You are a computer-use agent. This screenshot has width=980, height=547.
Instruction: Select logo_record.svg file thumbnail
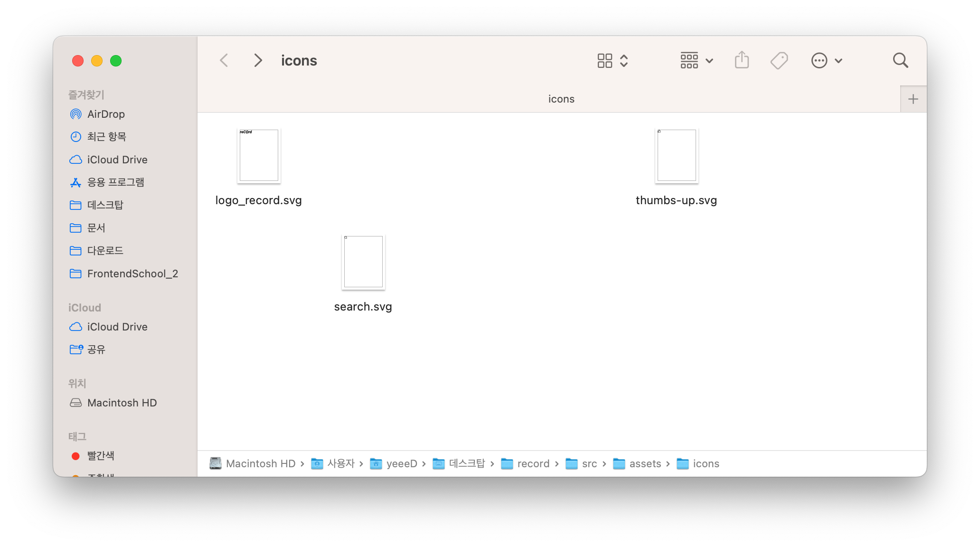click(x=259, y=156)
